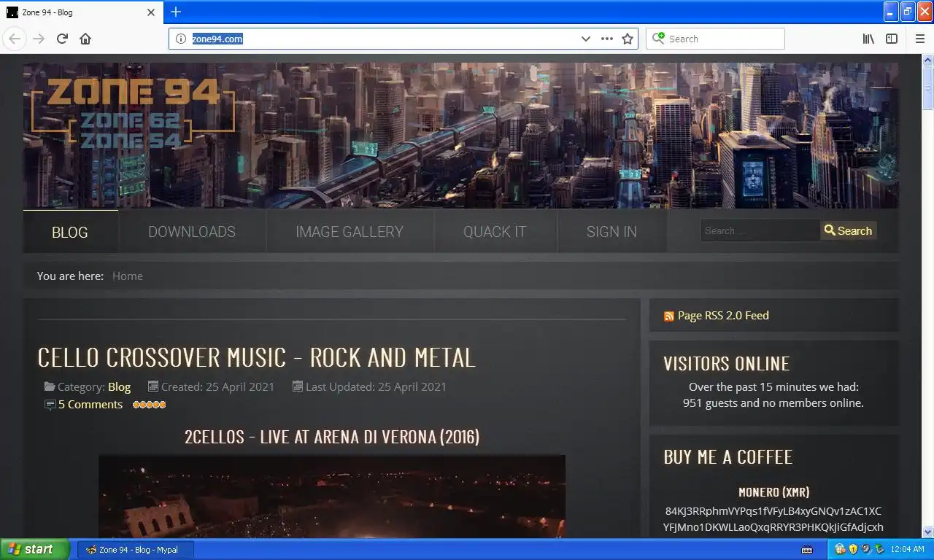Go forward to the next page
Screen dimensions: 934x560
click(39, 39)
